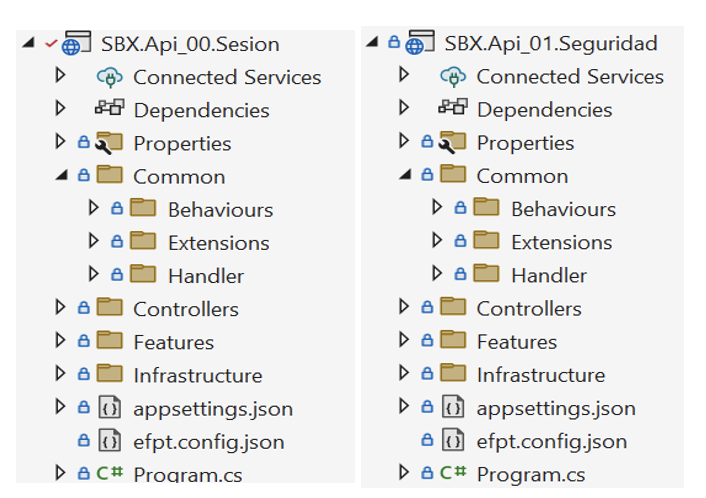
Task: Click Connected Services cloud icon in SBX.Api_01.Seguridad
Action: [453, 77]
